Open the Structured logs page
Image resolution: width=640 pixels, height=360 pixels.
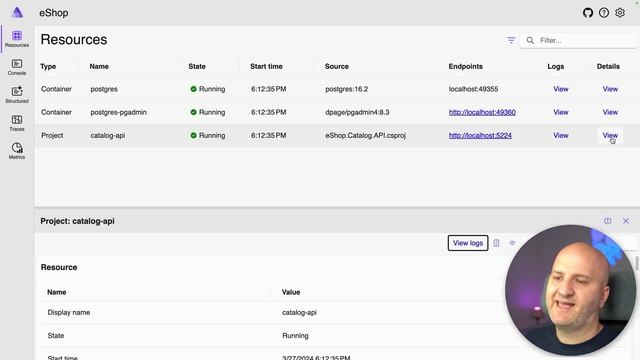point(17,95)
